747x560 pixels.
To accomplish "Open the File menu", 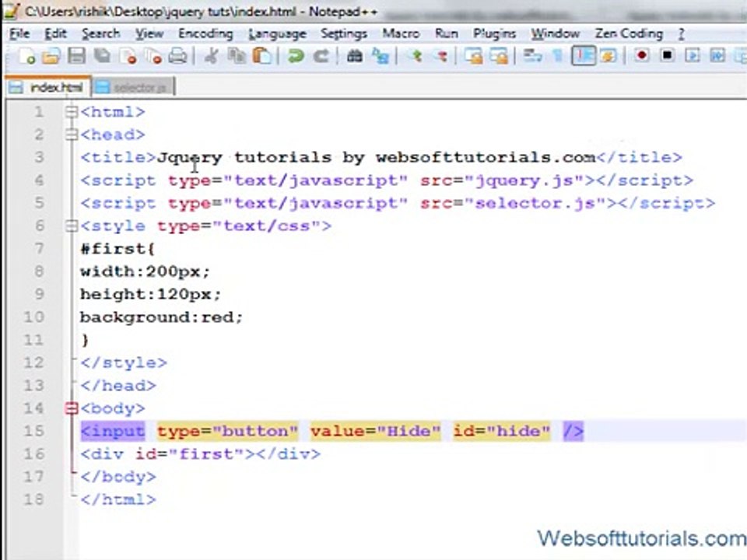I will (x=19, y=33).
